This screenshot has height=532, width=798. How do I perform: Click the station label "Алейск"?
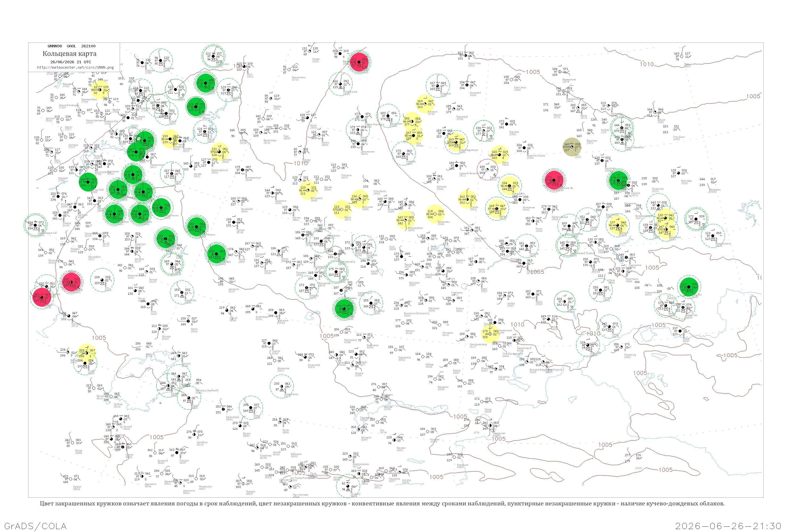pyautogui.click(x=511, y=304)
